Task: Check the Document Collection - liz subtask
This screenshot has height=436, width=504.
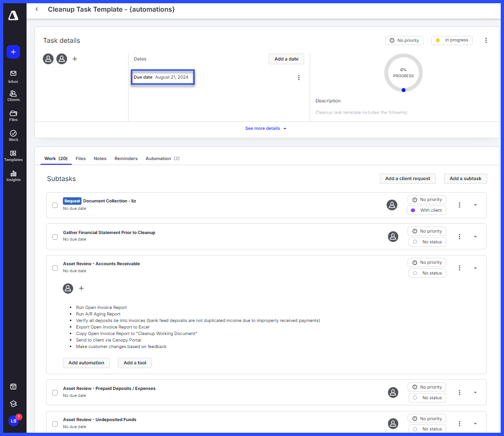Action: pos(55,205)
